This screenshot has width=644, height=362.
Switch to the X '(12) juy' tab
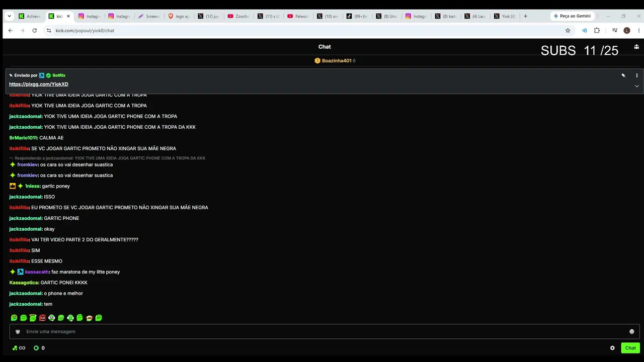[x=208, y=16]
